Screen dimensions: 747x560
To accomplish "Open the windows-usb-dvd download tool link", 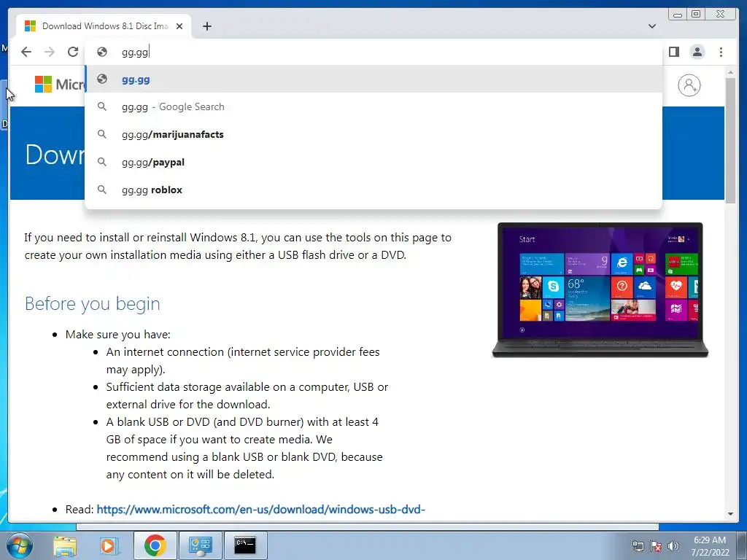I will coord(260,509).
